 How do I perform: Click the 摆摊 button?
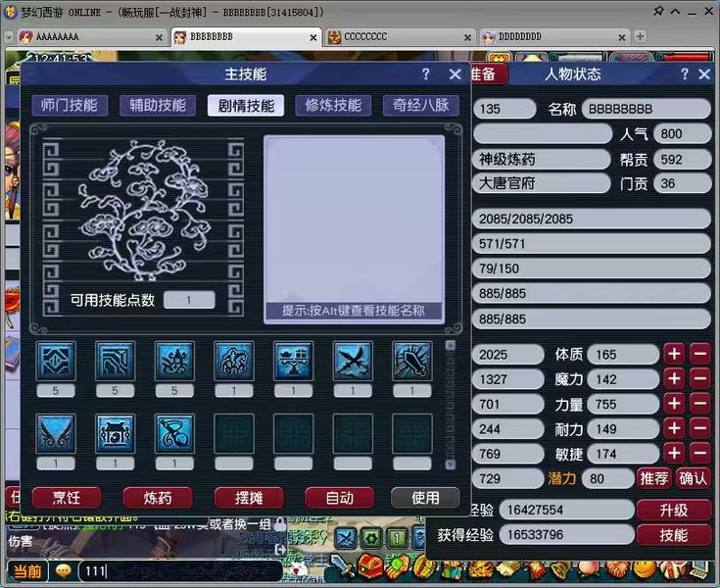point(249,498)
